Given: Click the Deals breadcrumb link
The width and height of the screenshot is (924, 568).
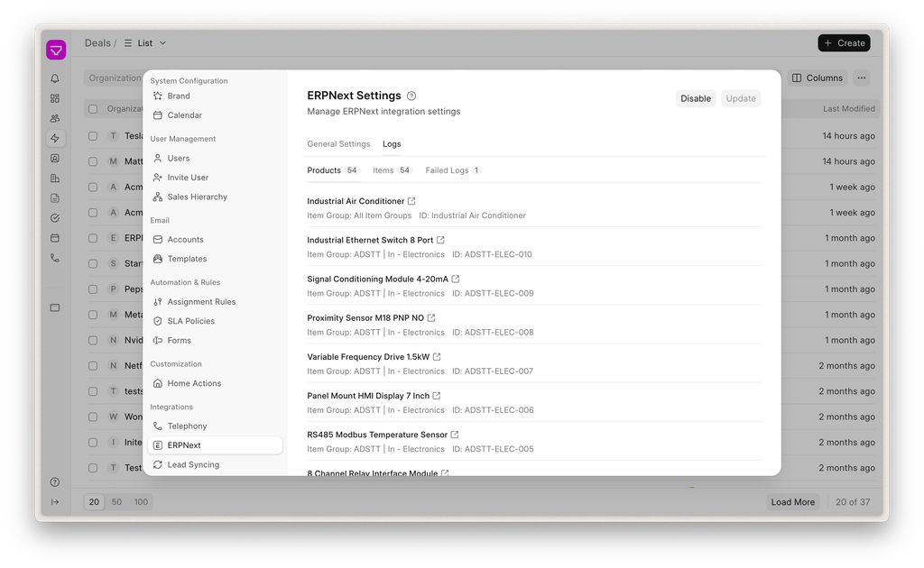Looking at the screenshot, I should pos(97,43).
